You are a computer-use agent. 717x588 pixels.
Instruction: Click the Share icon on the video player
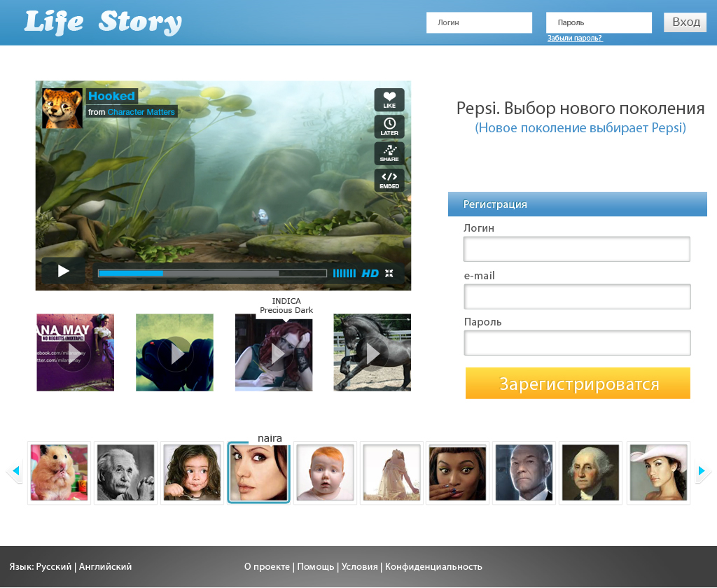(x=389, y=153)
